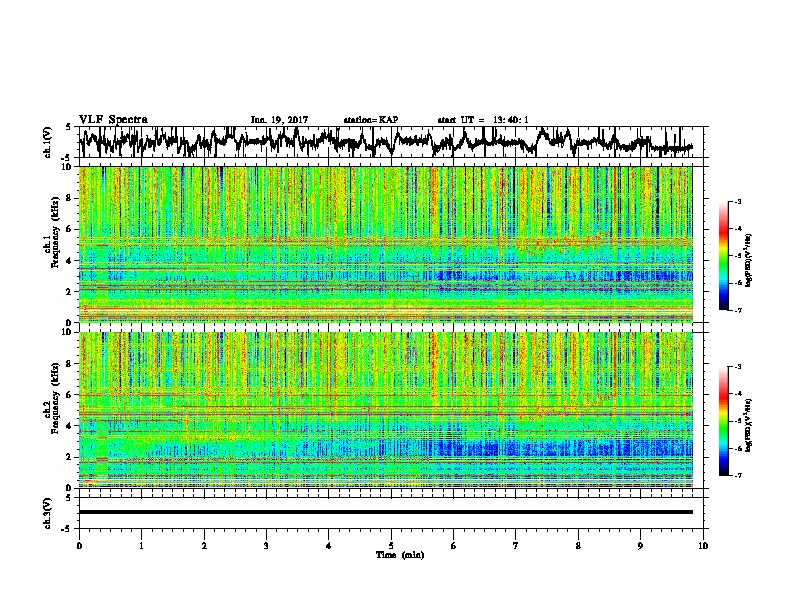Viewport: 792px width, 612px height.
Task: Click the "2" kHz tick on ch.1 frequency axis
Action: pyautogui.click(x=71, y=292)
